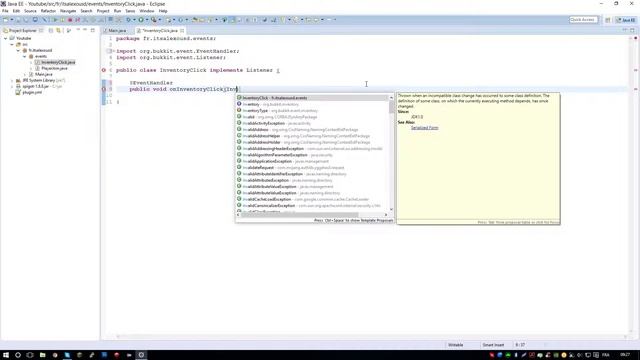The height and width of the screenshot is (360, 640).
Task: Select the InventoryClick.java editor tab
Action: (x=160, y=31)
